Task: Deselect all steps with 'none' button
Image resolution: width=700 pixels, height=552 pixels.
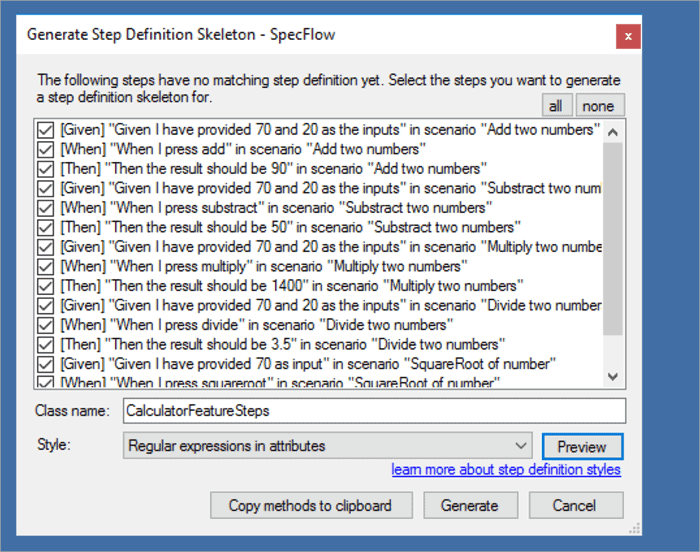Action: 600,106
